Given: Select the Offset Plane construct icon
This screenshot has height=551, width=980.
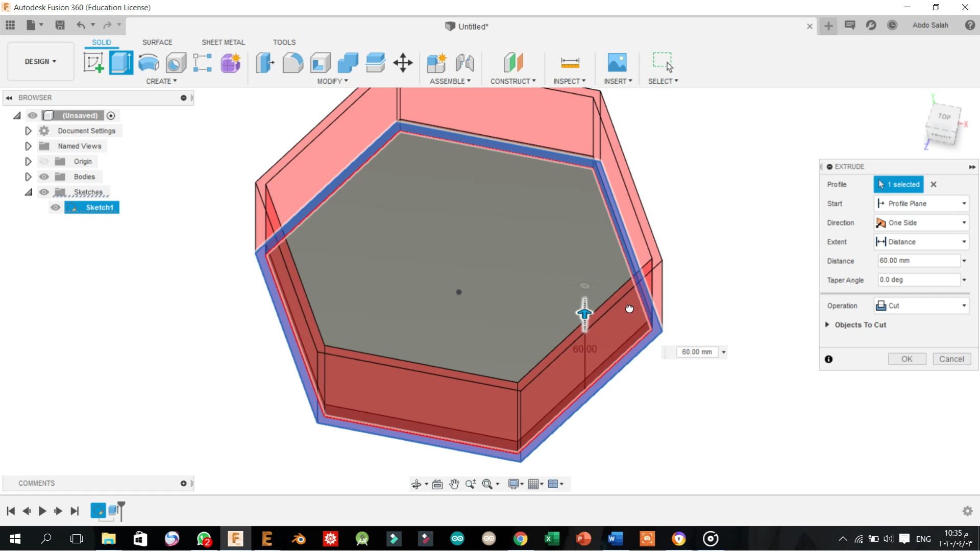Looking at the screenshot, I should coord(513,63).
